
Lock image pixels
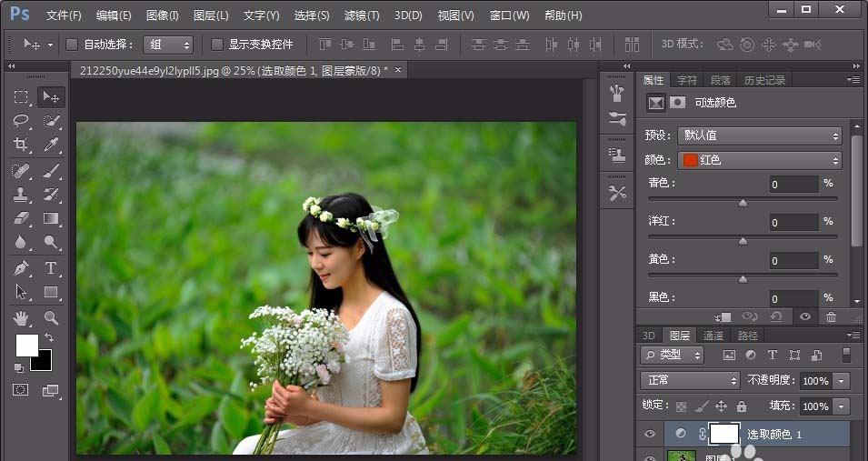pos(702,406)
